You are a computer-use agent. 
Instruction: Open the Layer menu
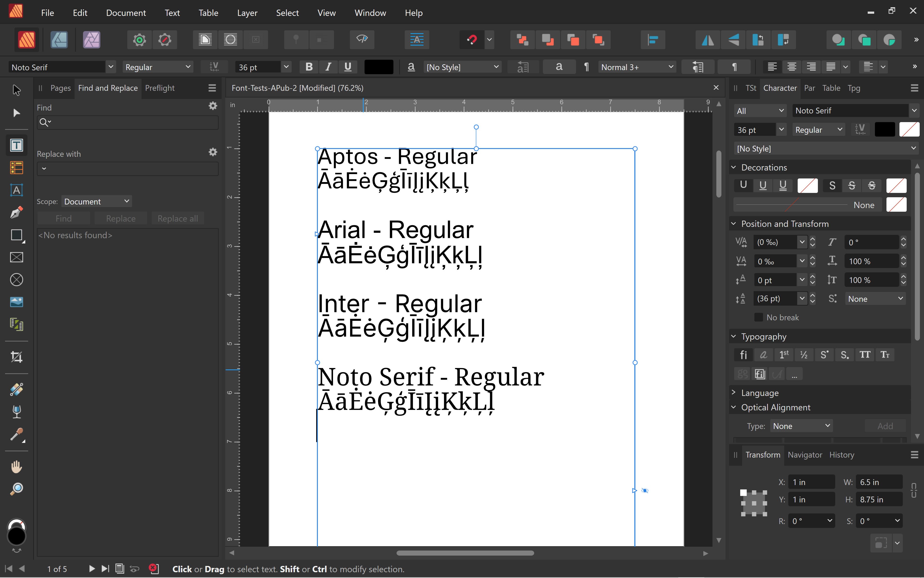pyautogui.click(x=247, y=13)
